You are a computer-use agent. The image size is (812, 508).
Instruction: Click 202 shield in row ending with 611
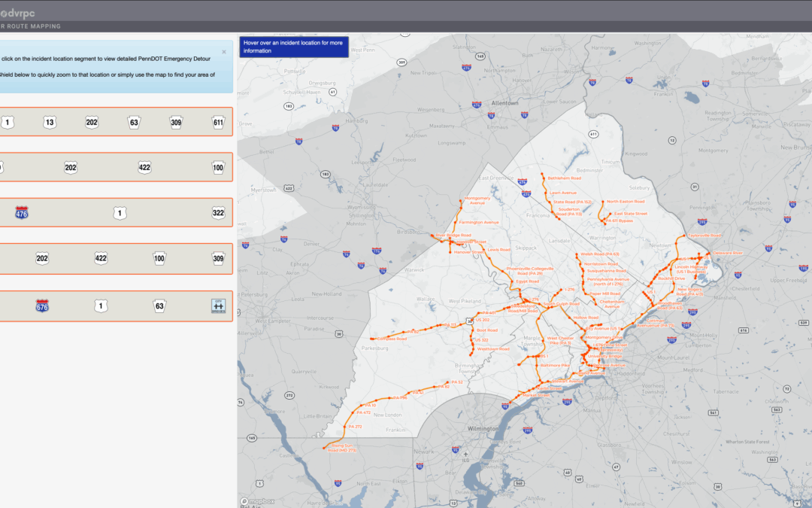tap(92, 122)
